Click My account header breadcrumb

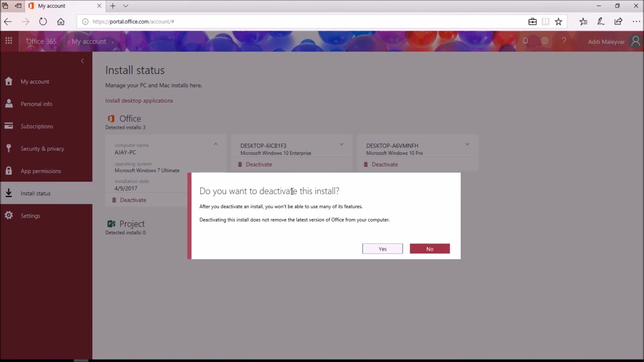click(x=89, y=41)
